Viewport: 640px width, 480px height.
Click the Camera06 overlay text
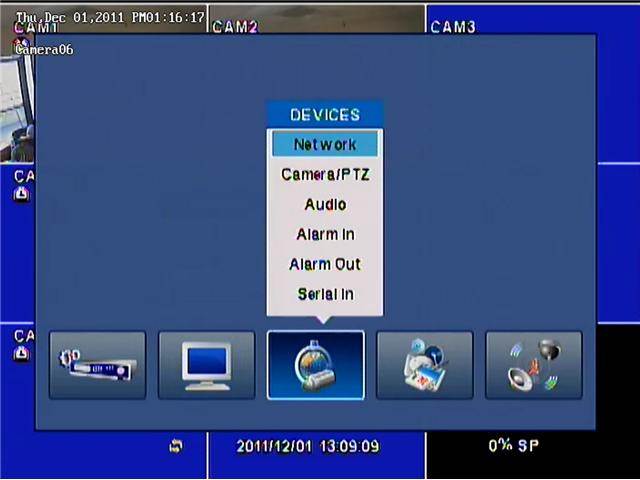[x=44, y=50]
